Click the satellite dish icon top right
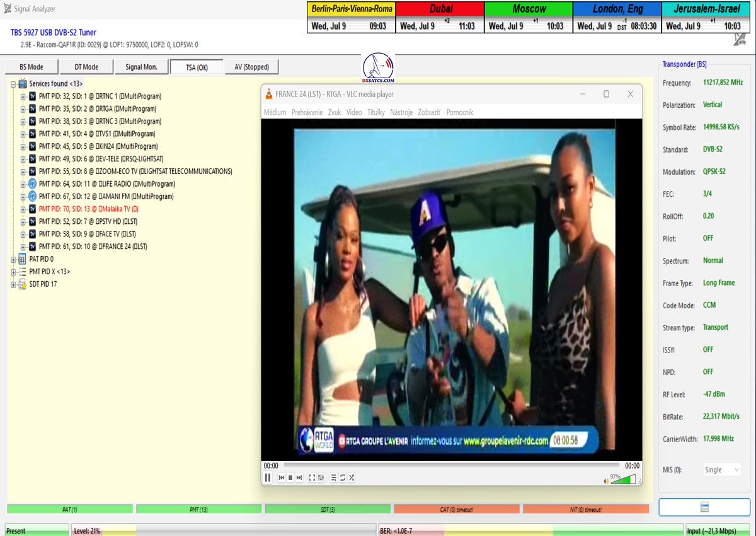Image resolution: width=756 pixels, height=536 pixels. (740, 39)
